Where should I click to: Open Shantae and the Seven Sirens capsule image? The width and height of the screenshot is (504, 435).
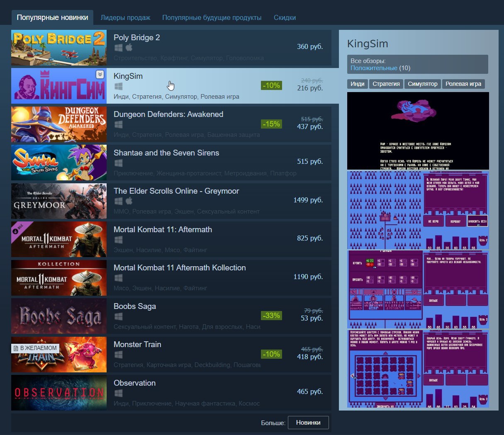(x=59, y=163)
